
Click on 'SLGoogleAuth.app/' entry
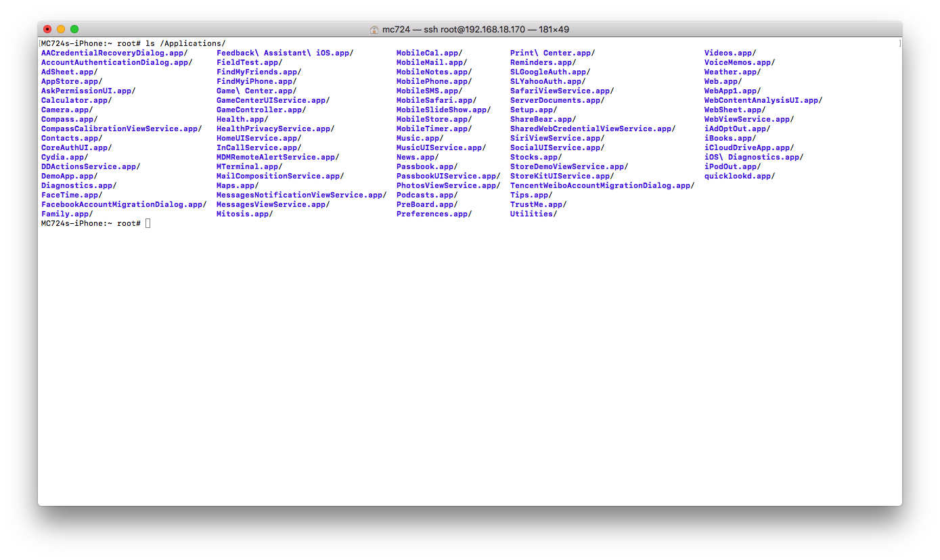(x=550, y=72)
